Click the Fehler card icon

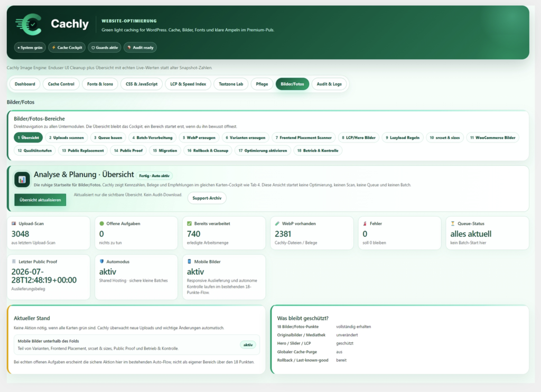365,223
